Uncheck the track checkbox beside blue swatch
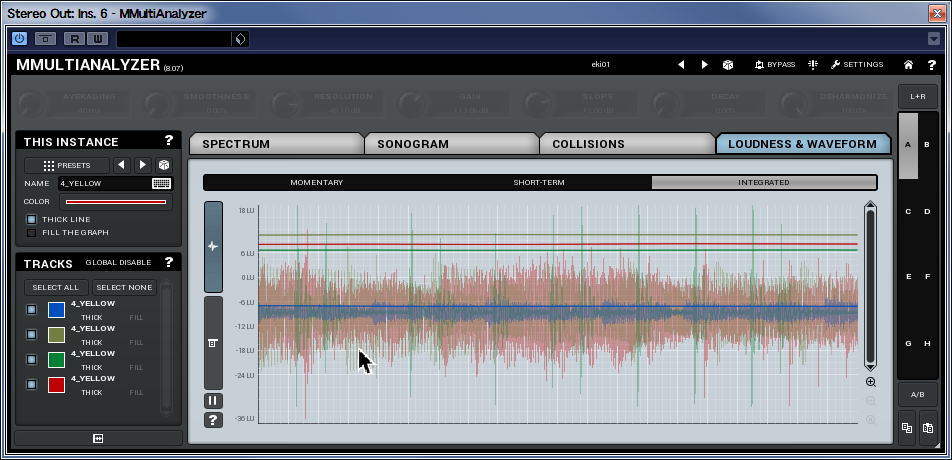The image size is (952, 460). point(32,309)
